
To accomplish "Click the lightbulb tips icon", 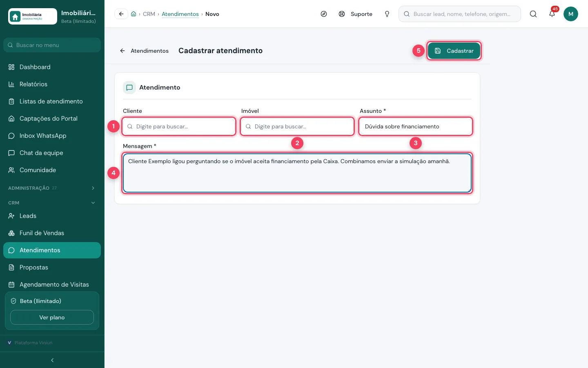I will [x=387, y=14].
